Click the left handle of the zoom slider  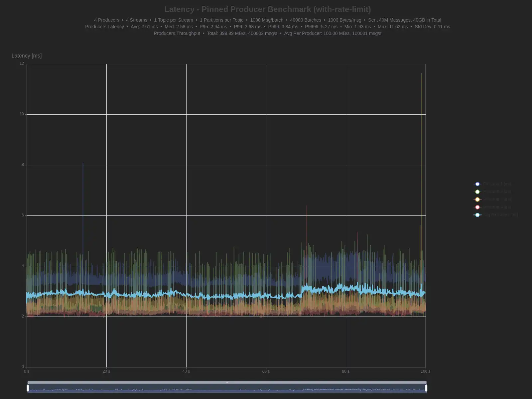(x=28, y=388)
